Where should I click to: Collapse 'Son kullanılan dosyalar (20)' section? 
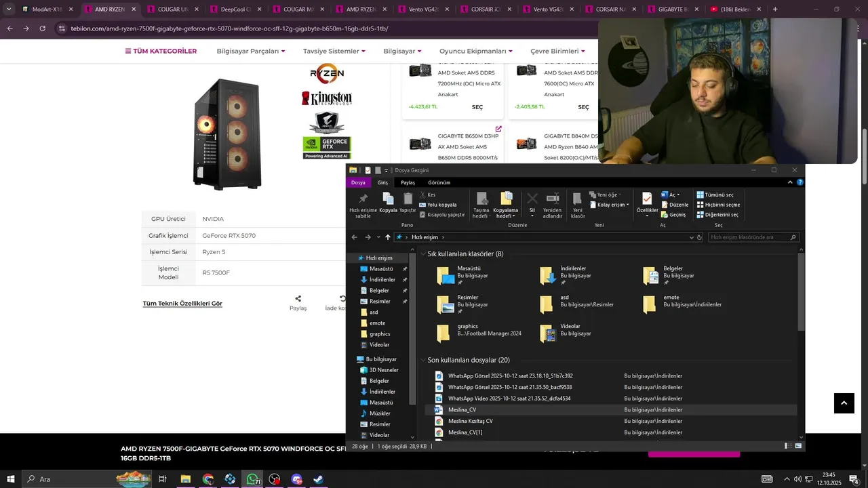(x=423, y=360)
